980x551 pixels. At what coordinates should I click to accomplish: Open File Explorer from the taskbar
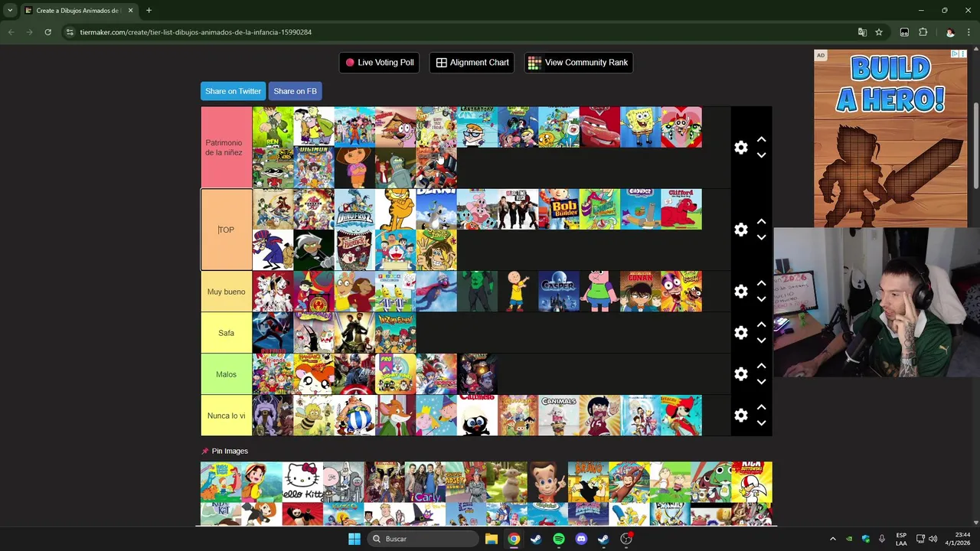click(492, 539)
